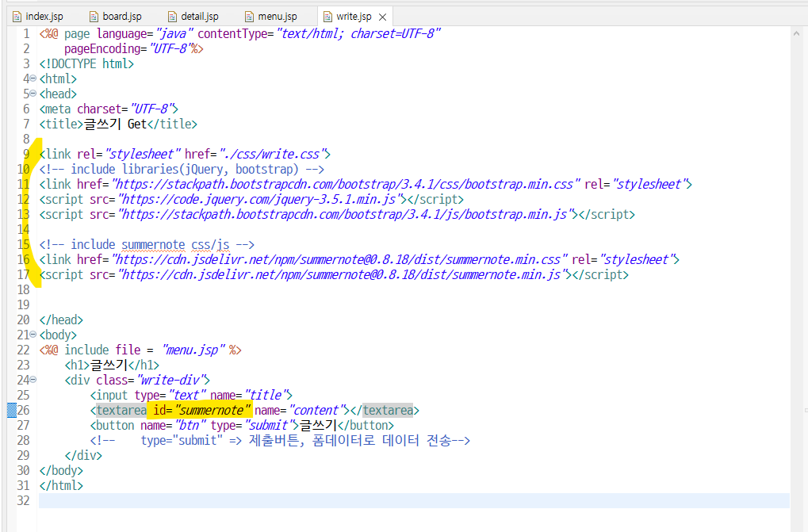The image size is (808, 532).
Task: Switch to the index.jsp tab
Action: (39, 17)
